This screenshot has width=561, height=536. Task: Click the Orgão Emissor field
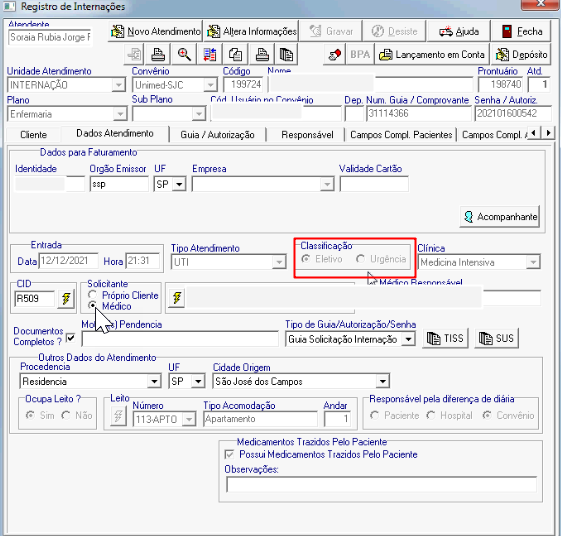(119, 184)
